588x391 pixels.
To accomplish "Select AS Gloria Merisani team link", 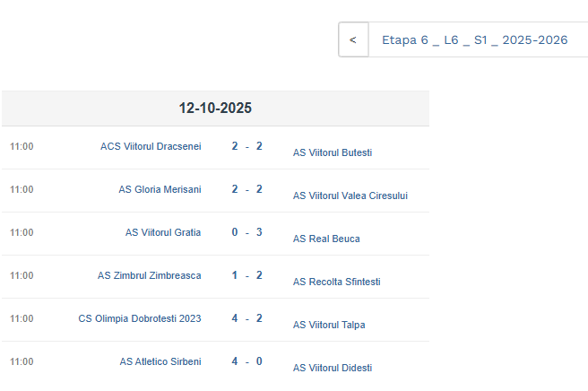I will pos(160,189).
